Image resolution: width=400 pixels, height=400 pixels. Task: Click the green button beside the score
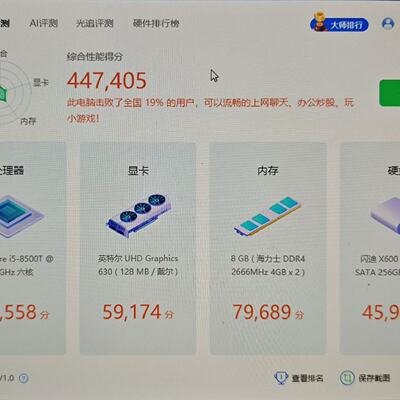coord(390,93)
